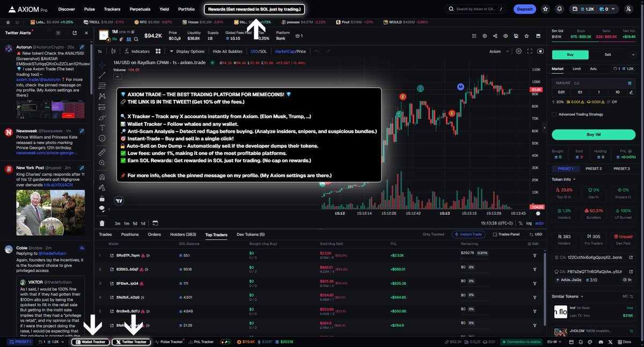Select the Limit order tab
Screen dimensions: 644x347
576,69
